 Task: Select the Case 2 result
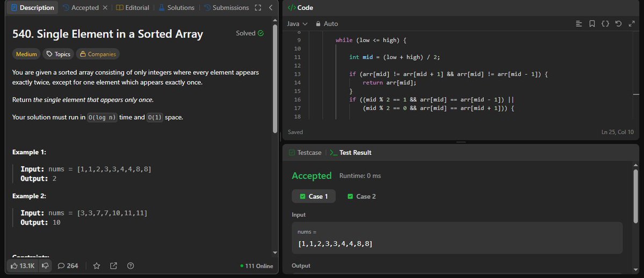tap(361, 196)
